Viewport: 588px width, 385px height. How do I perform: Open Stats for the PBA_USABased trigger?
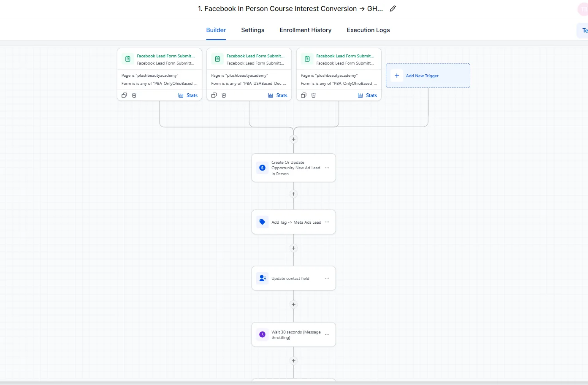pyautogui.click(x=278, y=95)
